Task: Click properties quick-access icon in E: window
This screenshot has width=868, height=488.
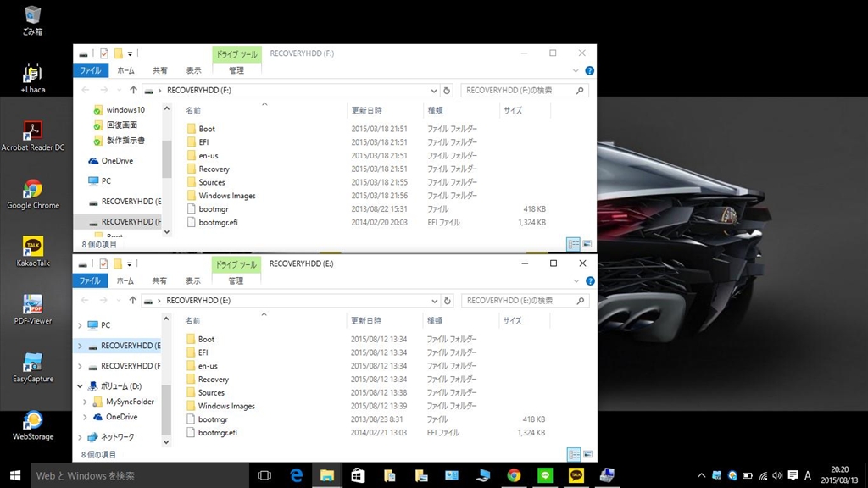Action: [103, 264]
